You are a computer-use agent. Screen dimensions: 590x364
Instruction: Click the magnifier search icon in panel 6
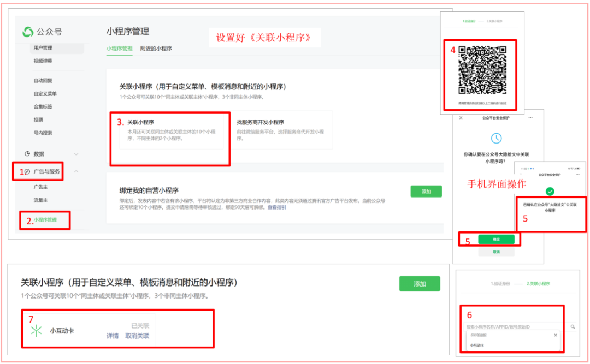click(x=573, y=326)
